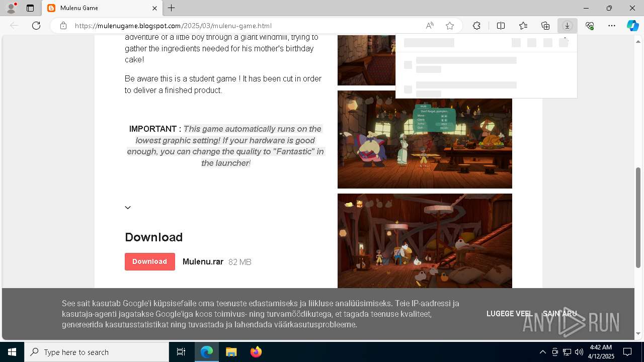Open the Extensions puzzle icon
644x362 pixels.
click(x=476, y=26)
